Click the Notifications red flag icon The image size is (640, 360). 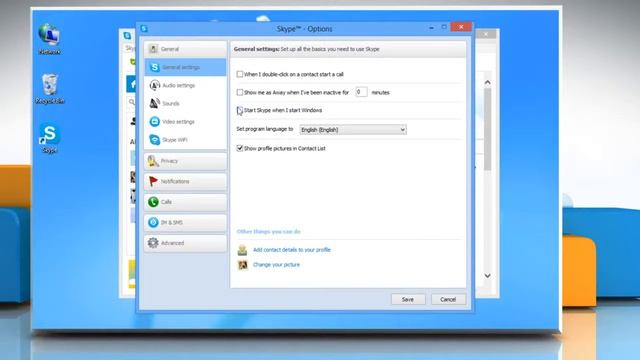(x=153, y=181)
